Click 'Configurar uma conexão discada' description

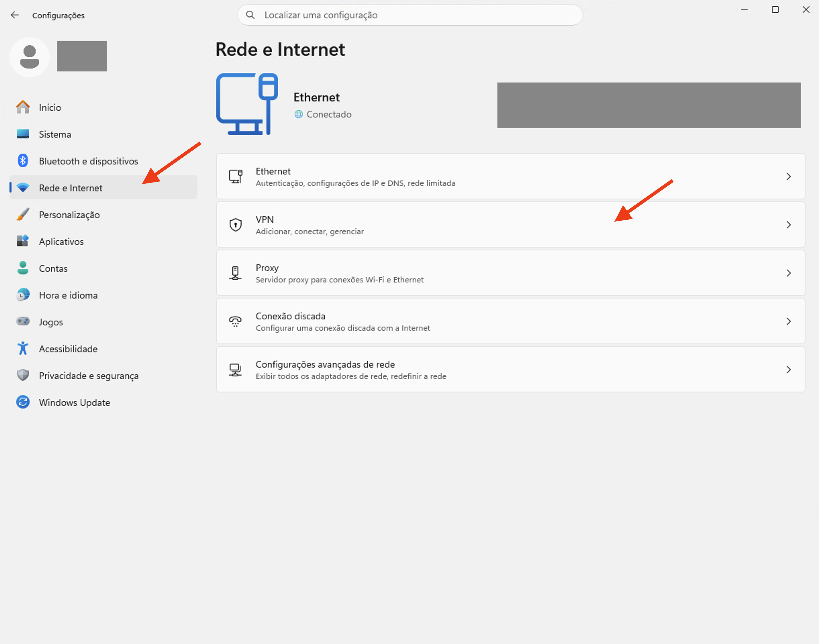343,328
